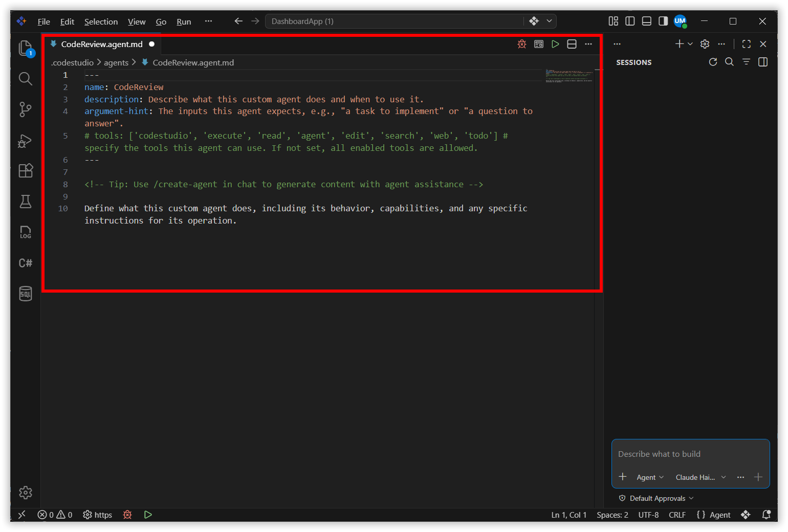Run the agent file with play icon
Screen dimensions: 788x532
click(x=555, y=44)
